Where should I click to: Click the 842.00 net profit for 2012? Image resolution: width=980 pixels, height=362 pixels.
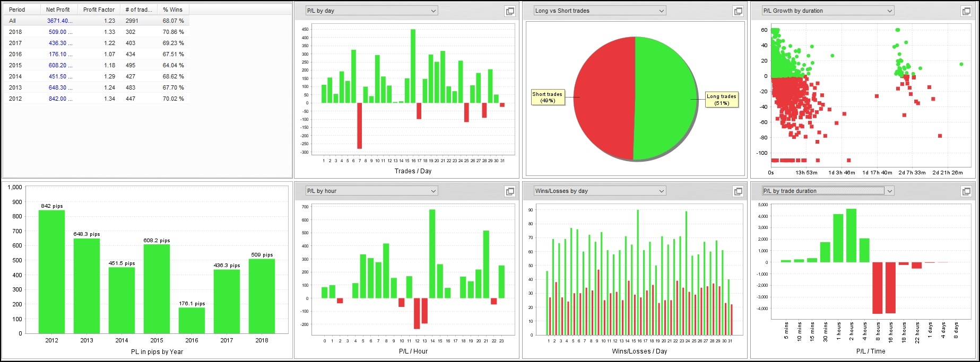point(57,99)
